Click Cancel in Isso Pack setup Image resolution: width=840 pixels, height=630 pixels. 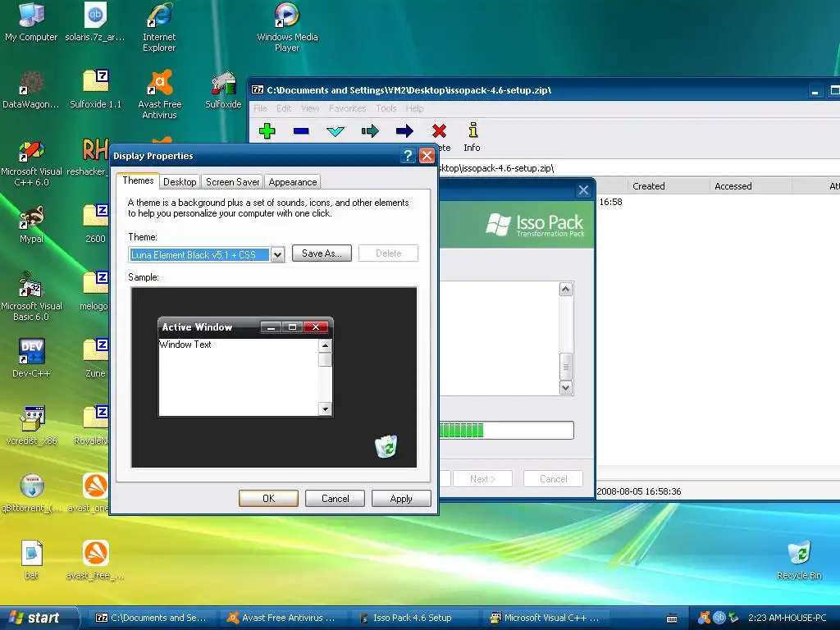[x=553, y=478]
